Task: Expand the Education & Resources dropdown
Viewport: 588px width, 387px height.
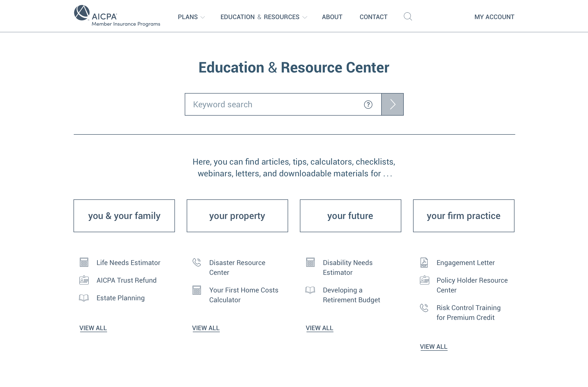Action: tap(263, 17)
